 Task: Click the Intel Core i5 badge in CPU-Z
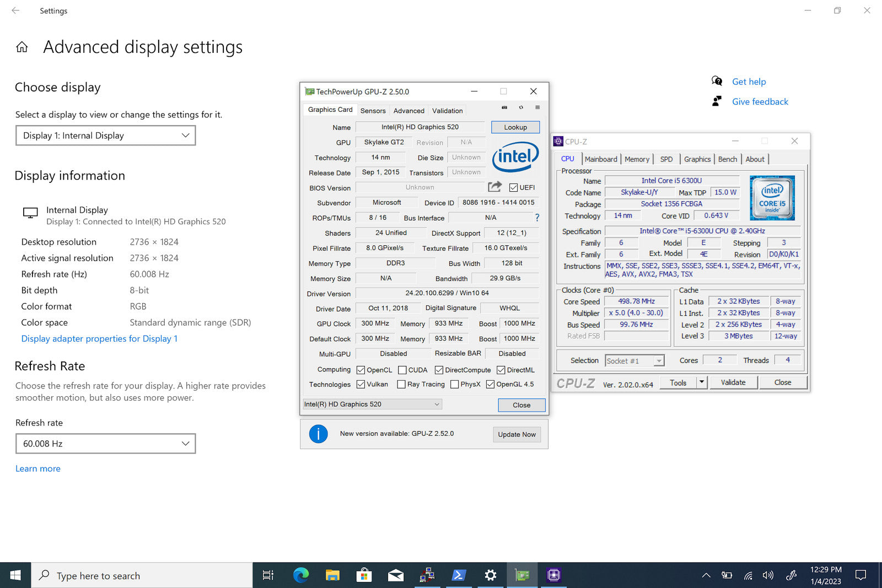point(772,198)
